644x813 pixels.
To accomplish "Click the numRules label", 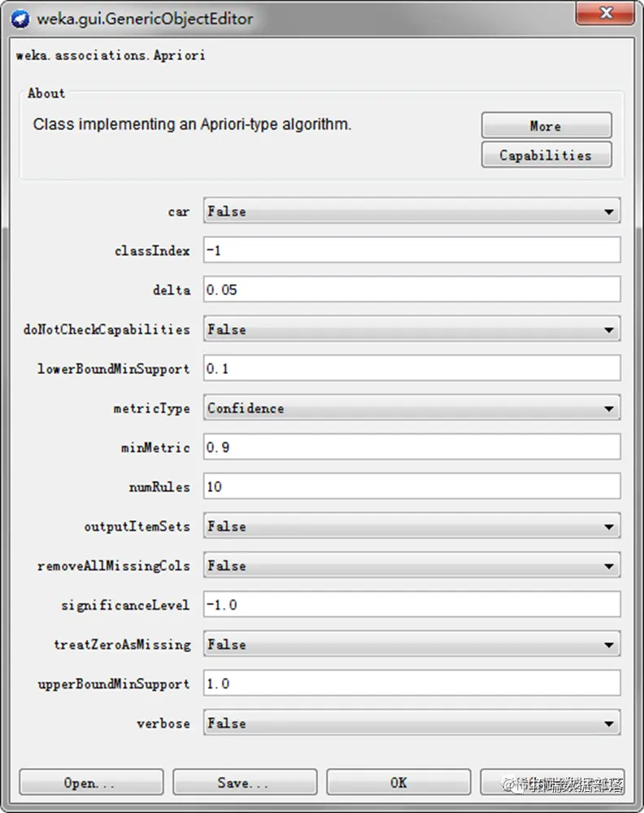I will [x=159, y=487].
